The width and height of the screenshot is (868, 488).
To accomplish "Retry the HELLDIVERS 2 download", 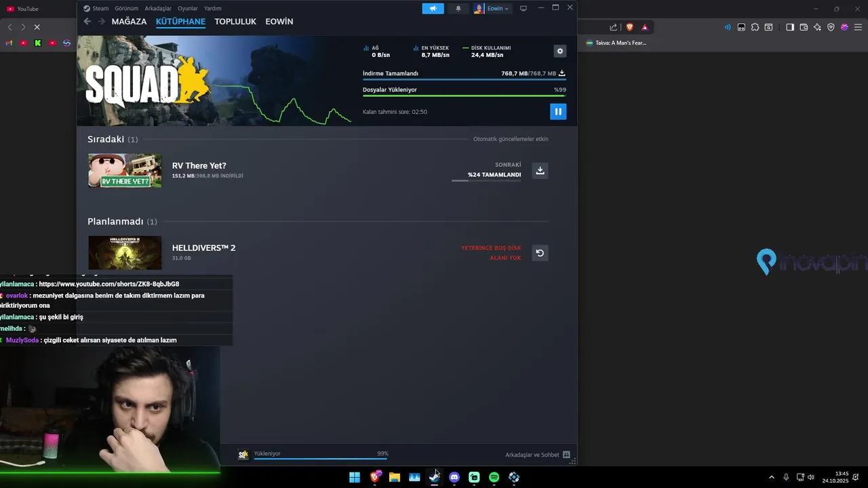I will tap(540, 253).
